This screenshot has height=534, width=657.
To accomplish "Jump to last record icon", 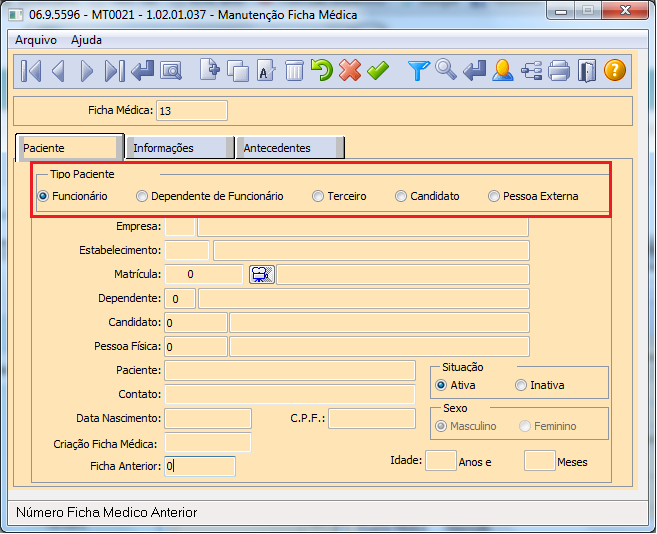I will pos(114,71).
